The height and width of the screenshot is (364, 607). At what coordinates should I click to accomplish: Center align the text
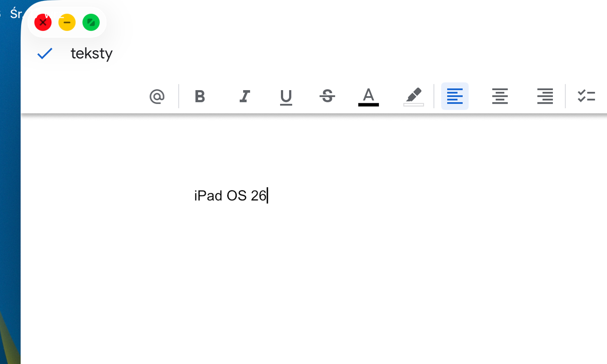click(x=499, y=96)
